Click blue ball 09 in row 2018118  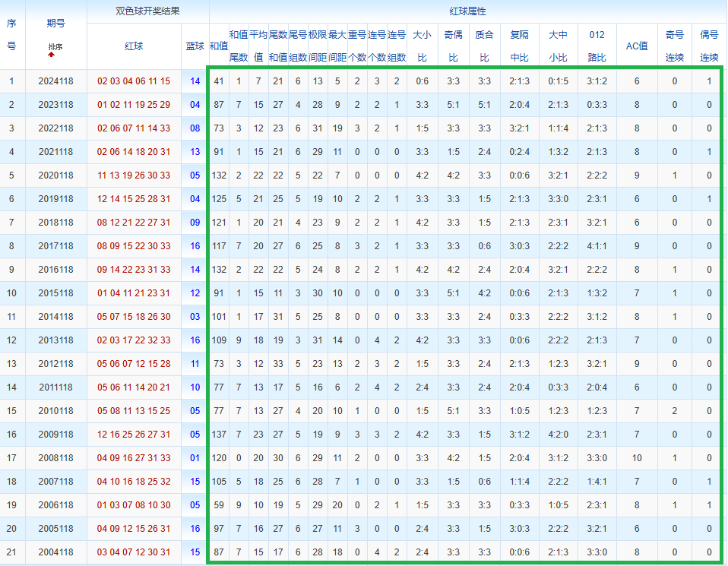pos(195,223)
